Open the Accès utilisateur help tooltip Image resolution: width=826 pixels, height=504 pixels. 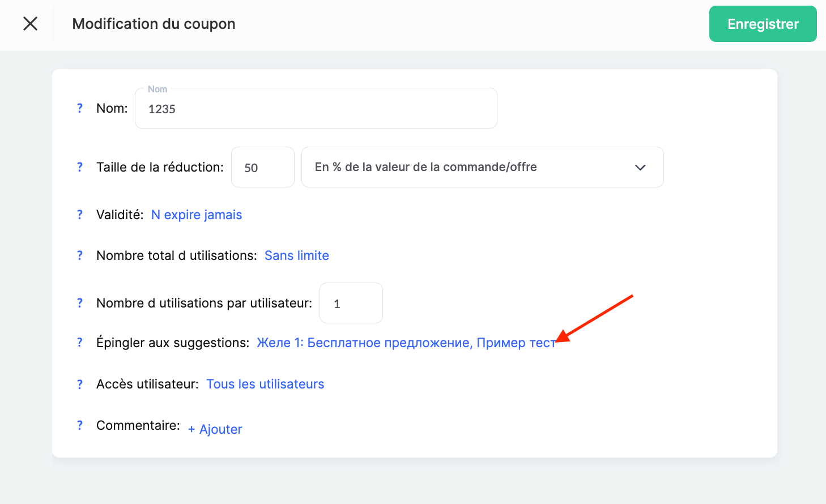tap(80, 384)
